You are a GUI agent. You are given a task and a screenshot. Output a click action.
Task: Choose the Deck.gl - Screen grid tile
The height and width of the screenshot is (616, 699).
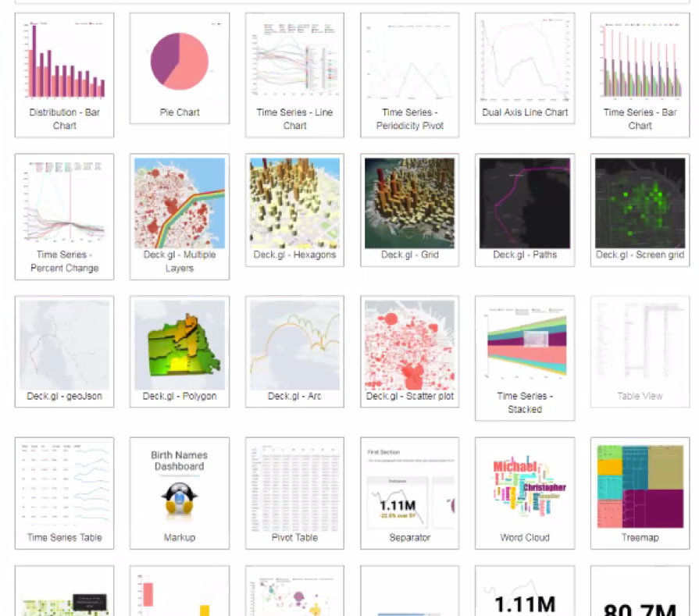click(640, 210)
